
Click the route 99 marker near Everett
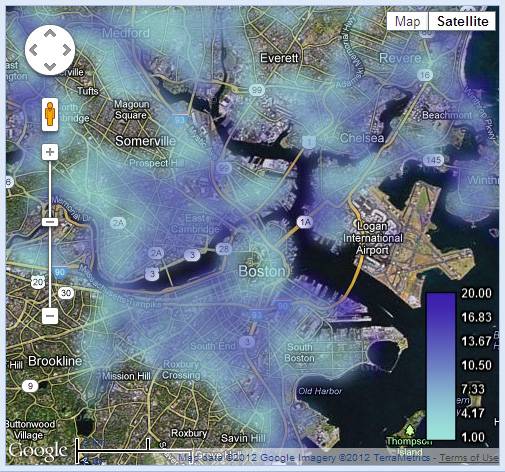tap(256, 90)
